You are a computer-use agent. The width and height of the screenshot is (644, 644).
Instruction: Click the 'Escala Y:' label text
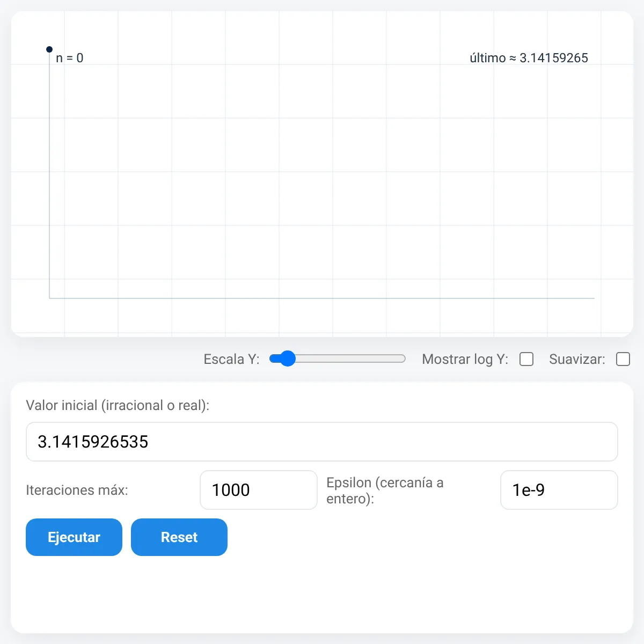point(231,359)
